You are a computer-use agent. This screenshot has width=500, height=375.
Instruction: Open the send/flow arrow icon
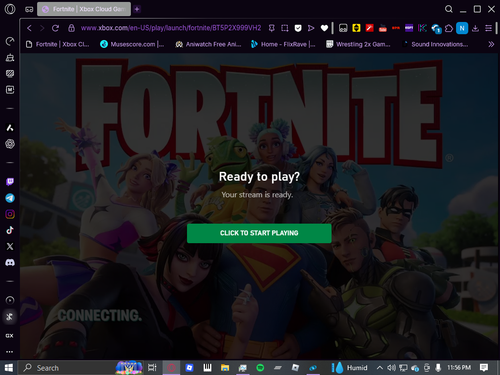pos(311,28)
